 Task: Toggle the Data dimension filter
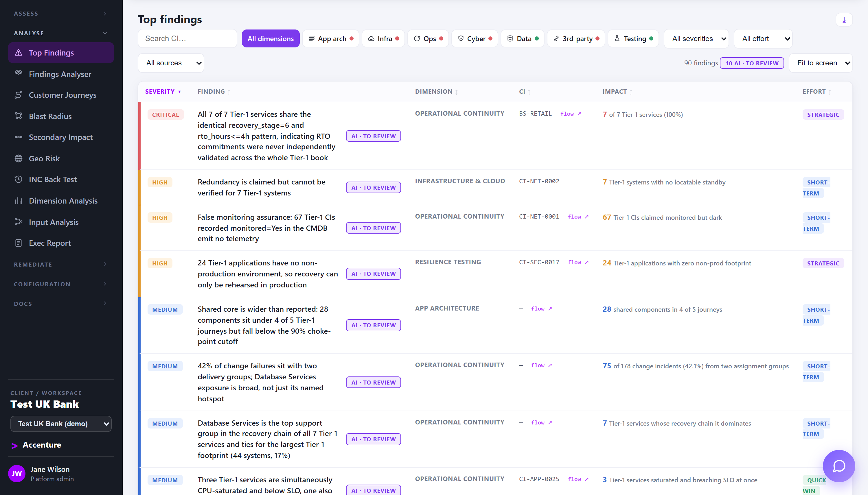point(523,38)
